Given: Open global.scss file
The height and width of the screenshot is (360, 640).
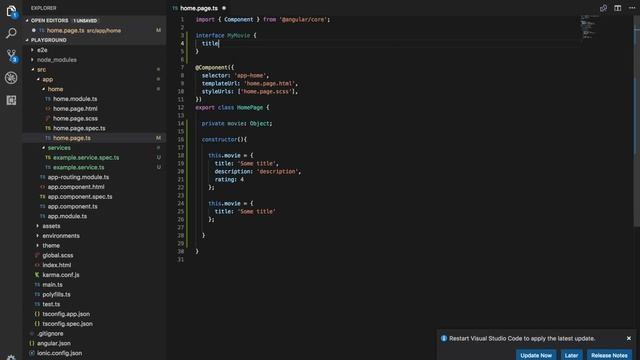Looking at the screenshot, I should click(x=58, y=256).
